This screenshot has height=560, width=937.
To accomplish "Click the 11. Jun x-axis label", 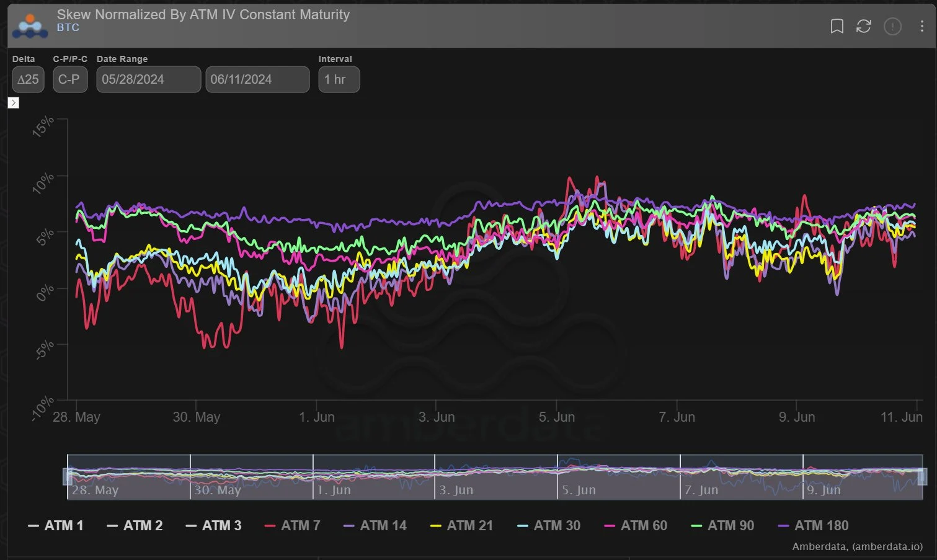I will tap(902, 417).
